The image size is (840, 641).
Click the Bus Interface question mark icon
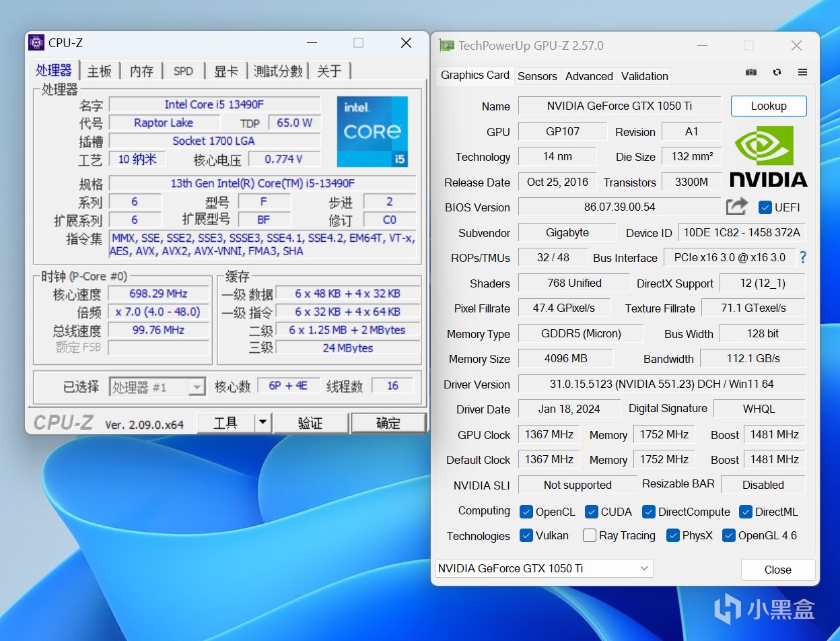tap(802, 257)
